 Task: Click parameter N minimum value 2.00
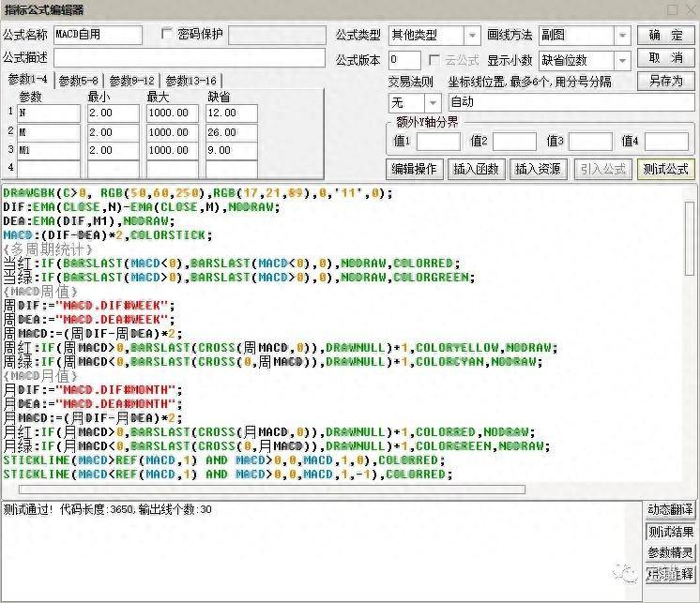(114, 113)
